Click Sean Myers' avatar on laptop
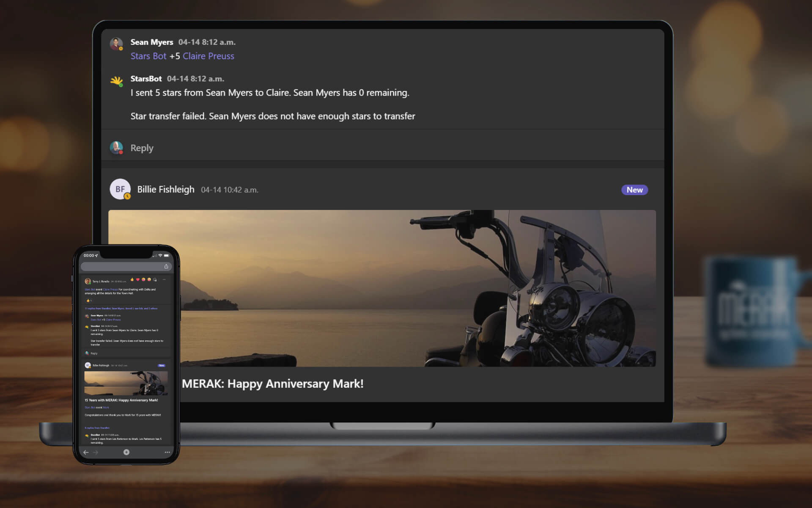Image resolution: width=812 pixels, height=508 pixels. click(116, 44)
